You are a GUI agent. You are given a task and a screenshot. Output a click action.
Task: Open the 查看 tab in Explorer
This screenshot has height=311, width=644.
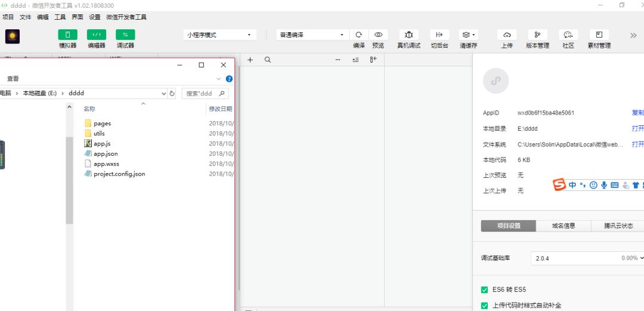click(x=13, y=79)
